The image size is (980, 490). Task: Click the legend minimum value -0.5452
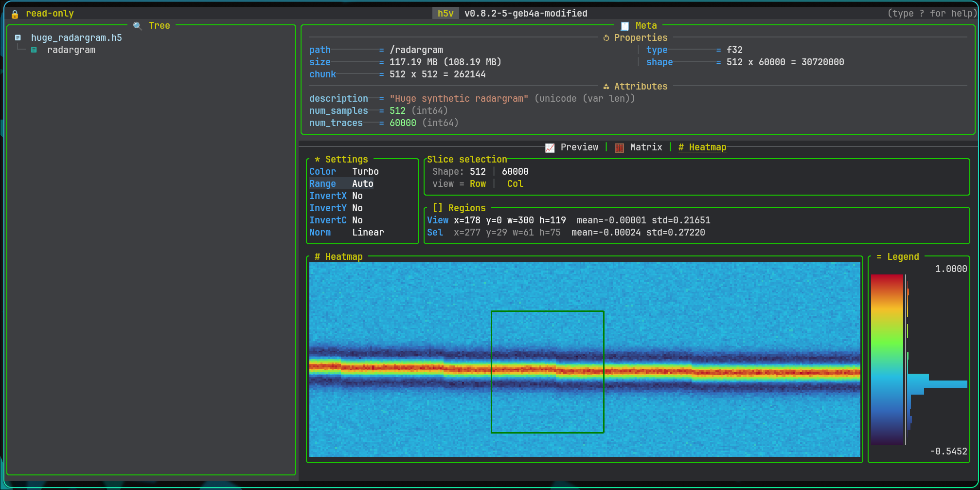pyautogui.click(x=948, y=451)
